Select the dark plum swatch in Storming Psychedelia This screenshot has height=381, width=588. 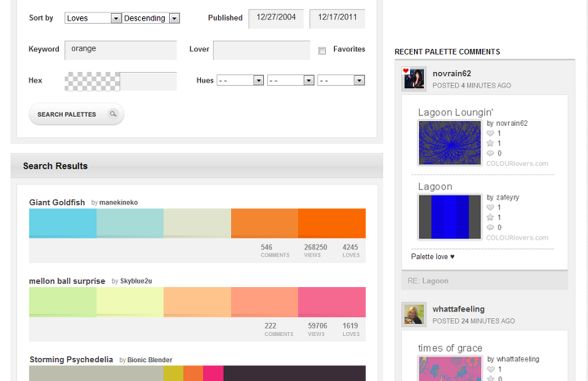click(294, 374)
